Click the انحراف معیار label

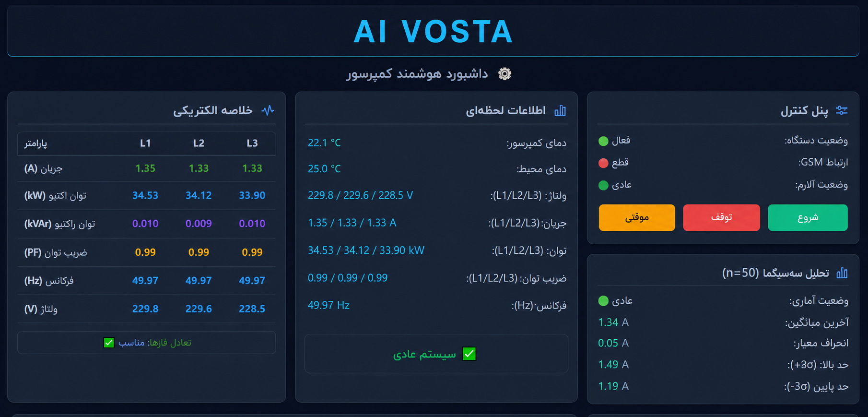(x=821, y=343)
